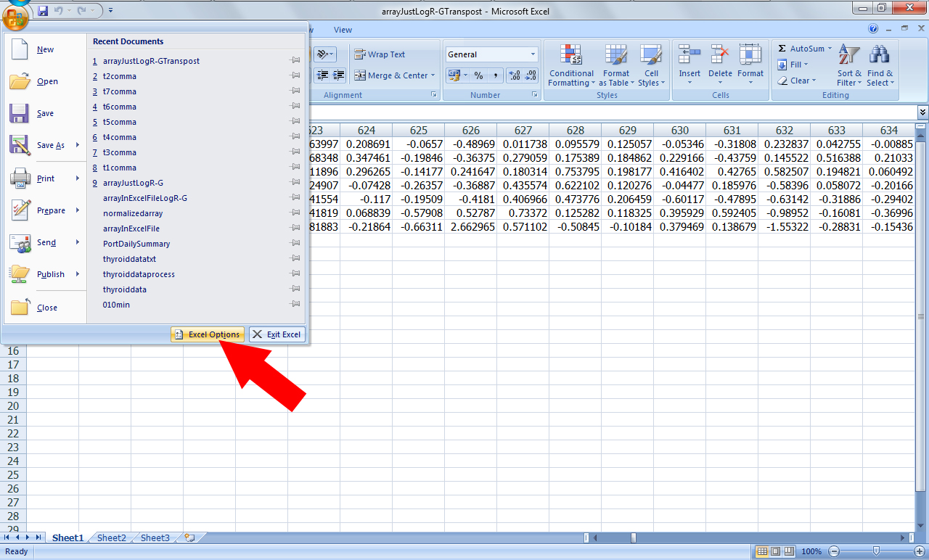The image size is (929, 560).
Task: Expand the Send submenu arrow
Action: coord(77,242)
